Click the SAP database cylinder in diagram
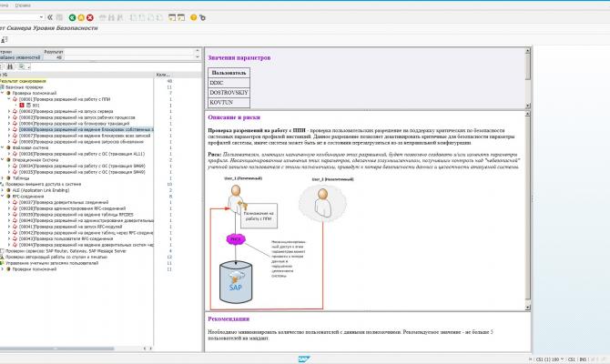This screenshot has height=364, width=610. point(236,282)
